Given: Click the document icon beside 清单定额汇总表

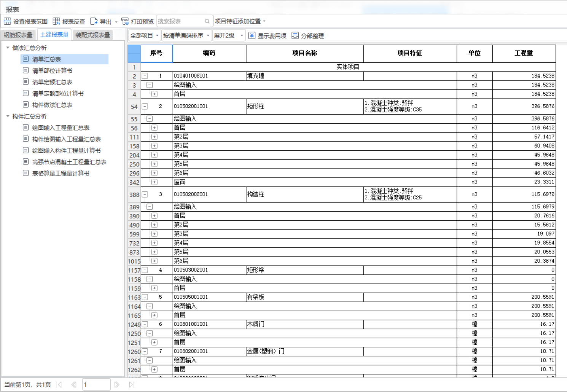Looking at the screenshot, I should [25, 82].
